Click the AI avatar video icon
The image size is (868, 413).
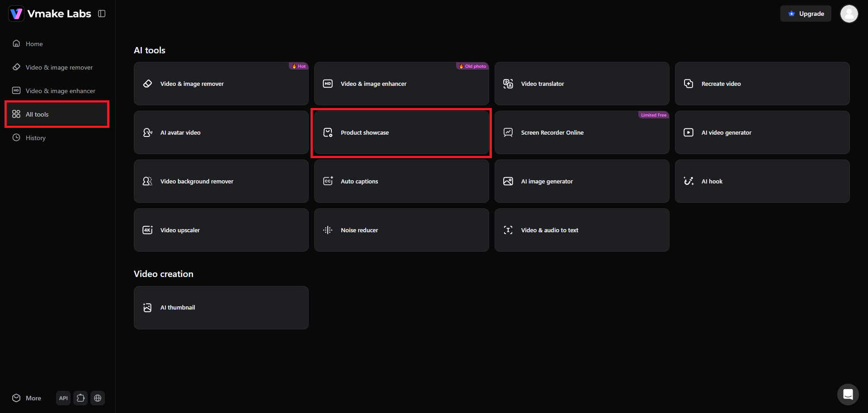click(147, 132)
